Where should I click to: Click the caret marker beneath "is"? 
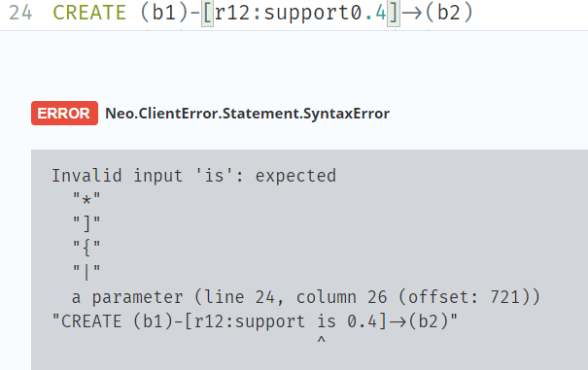click(x=321, y=340)
